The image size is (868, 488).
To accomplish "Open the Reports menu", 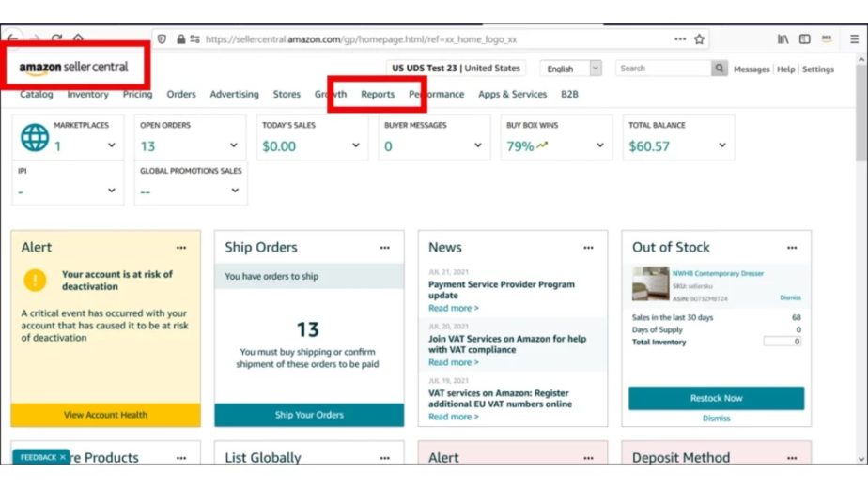I will 378,94.
